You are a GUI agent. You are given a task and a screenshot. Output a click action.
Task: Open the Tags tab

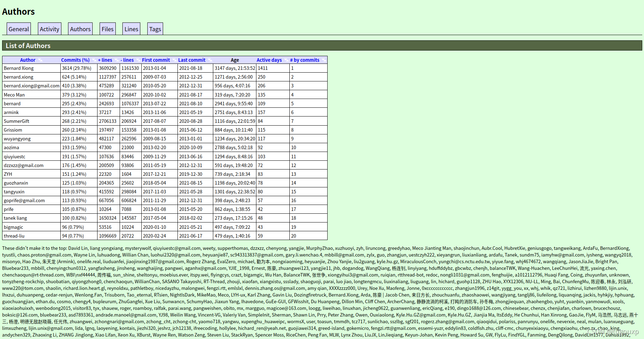point(155,29)
